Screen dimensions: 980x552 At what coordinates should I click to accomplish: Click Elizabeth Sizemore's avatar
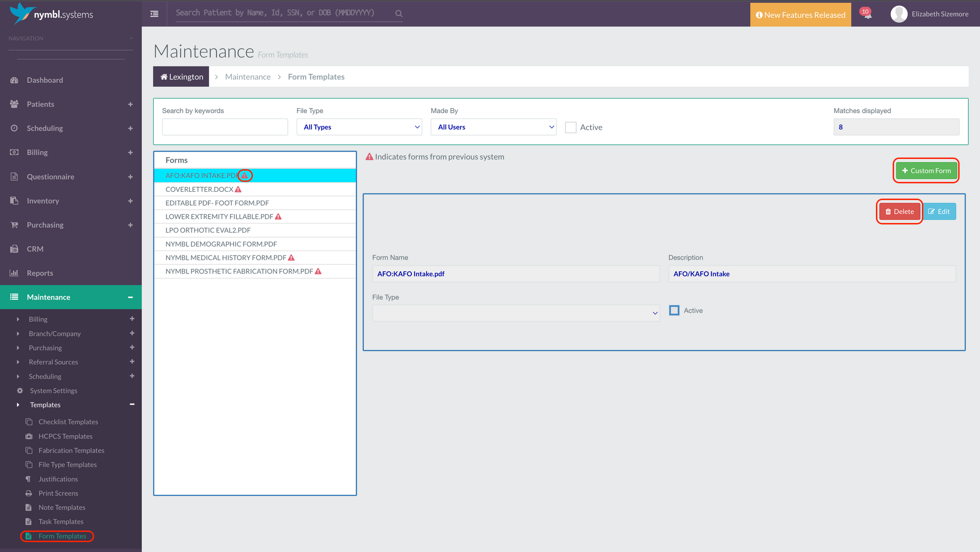pos(899,14)
